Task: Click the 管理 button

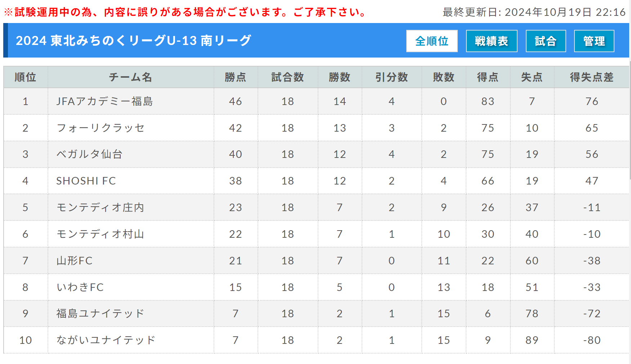Action: pyautogui.click(x=594, y=41)
